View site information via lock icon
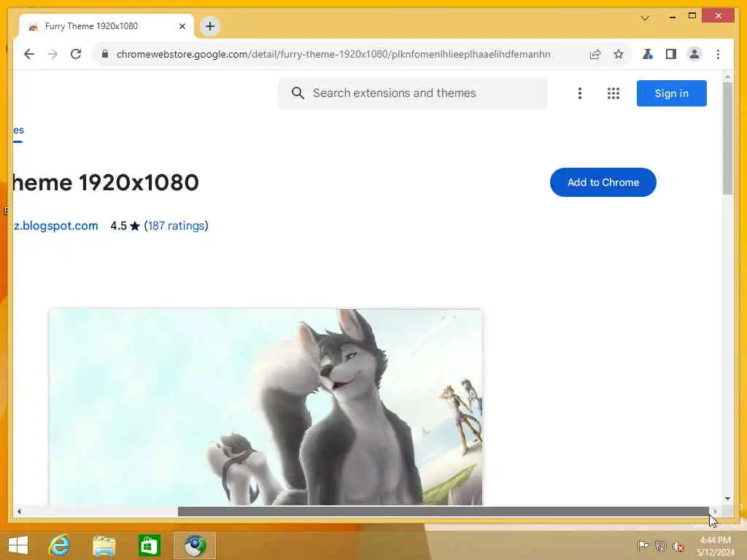This screenshot has width=747, height=560. pyautogui.click(x=105, y=54)
